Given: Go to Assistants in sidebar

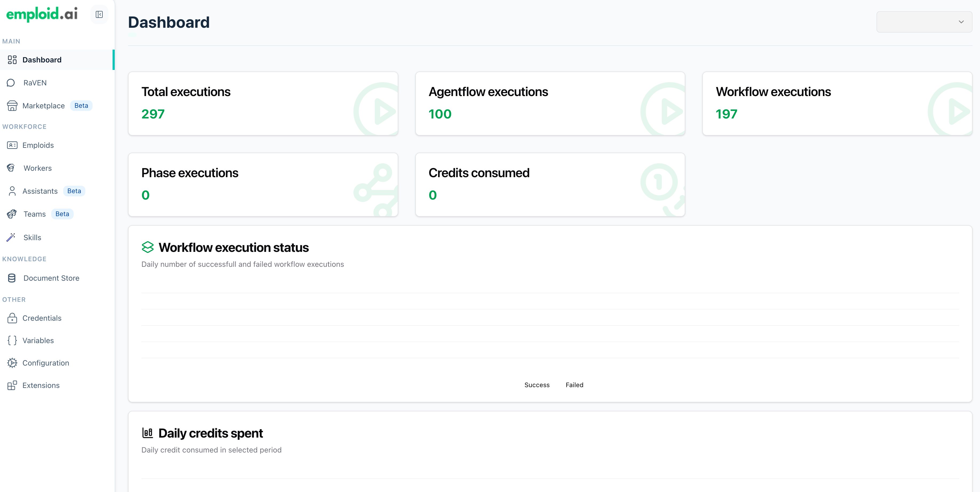Looking at the screenshot, I should [40, 191].
